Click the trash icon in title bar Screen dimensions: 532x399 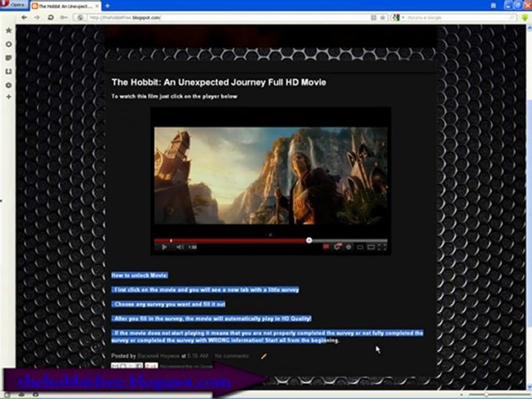tap(493, 6)
